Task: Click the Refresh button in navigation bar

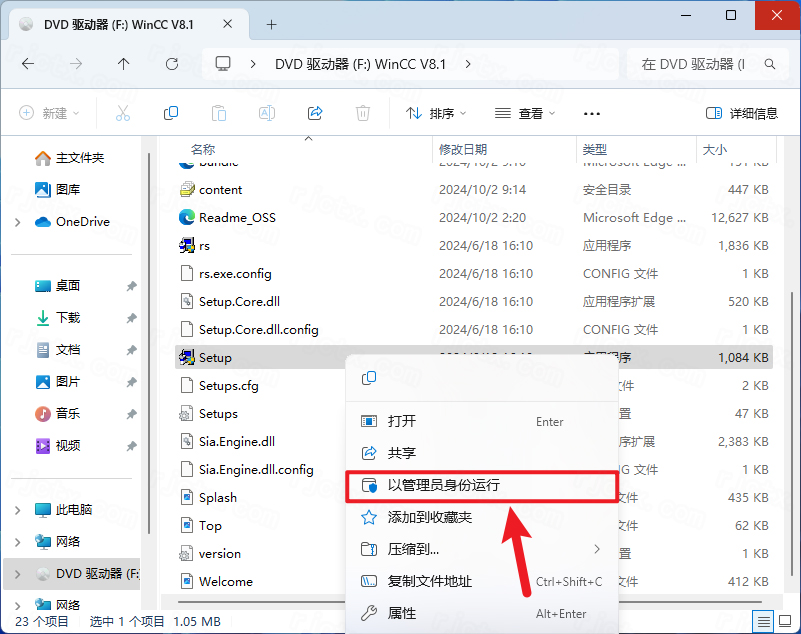Action: [172, 64]
